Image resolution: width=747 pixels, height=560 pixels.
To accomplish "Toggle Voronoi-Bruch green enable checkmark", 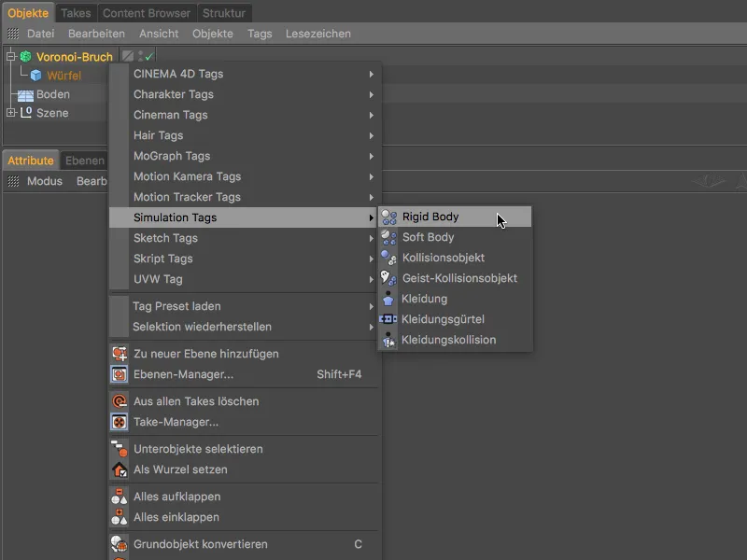I will tap(149, 57).
